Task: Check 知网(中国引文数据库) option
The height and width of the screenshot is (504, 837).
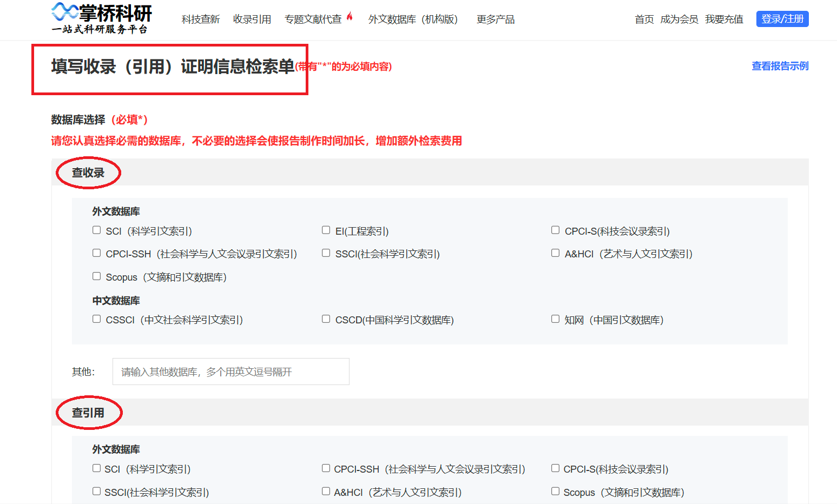Action: coord(555,318)
